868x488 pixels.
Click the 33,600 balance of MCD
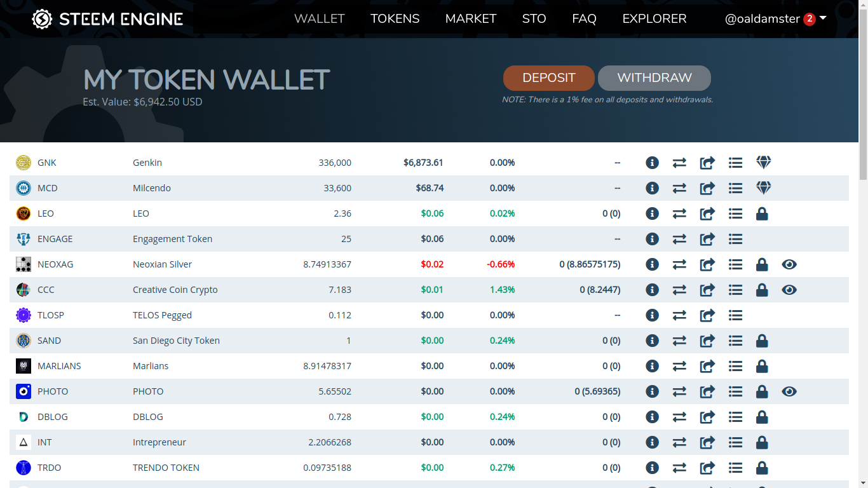point(337,188)
